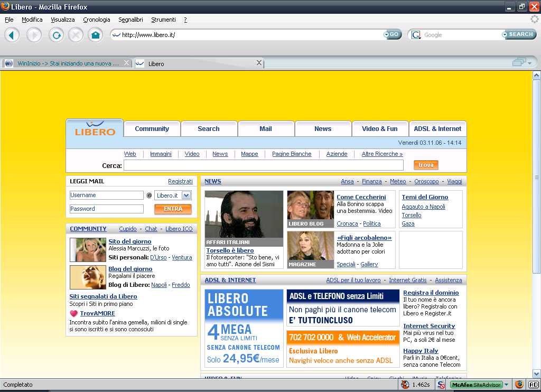Open the Registra il dominio link
Image resolution: width=541 pixels, height=392 pixels.
(431, 293)
